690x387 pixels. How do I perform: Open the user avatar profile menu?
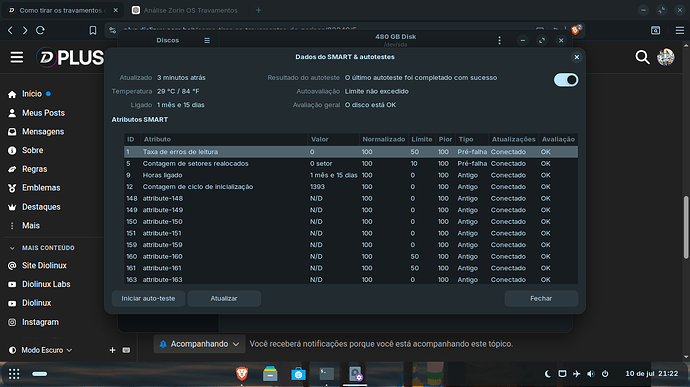tap(665, 57)
